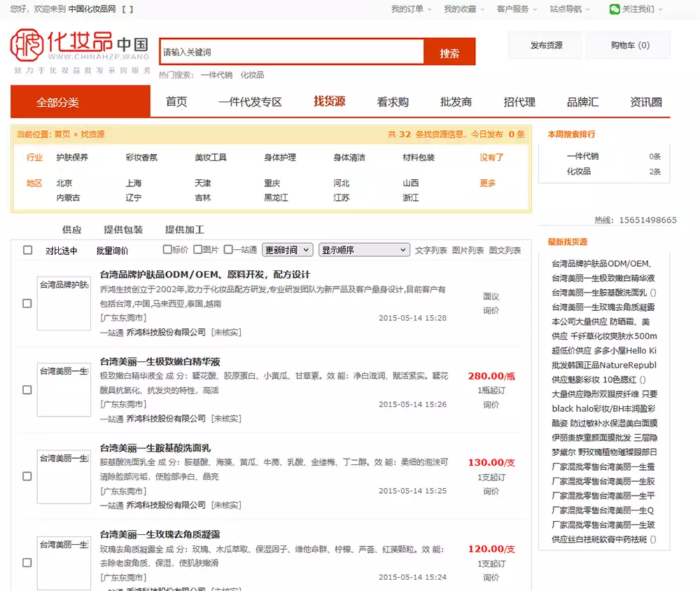Switch to the 提供包装 tab
700x591 pixels.
[123, 230]
